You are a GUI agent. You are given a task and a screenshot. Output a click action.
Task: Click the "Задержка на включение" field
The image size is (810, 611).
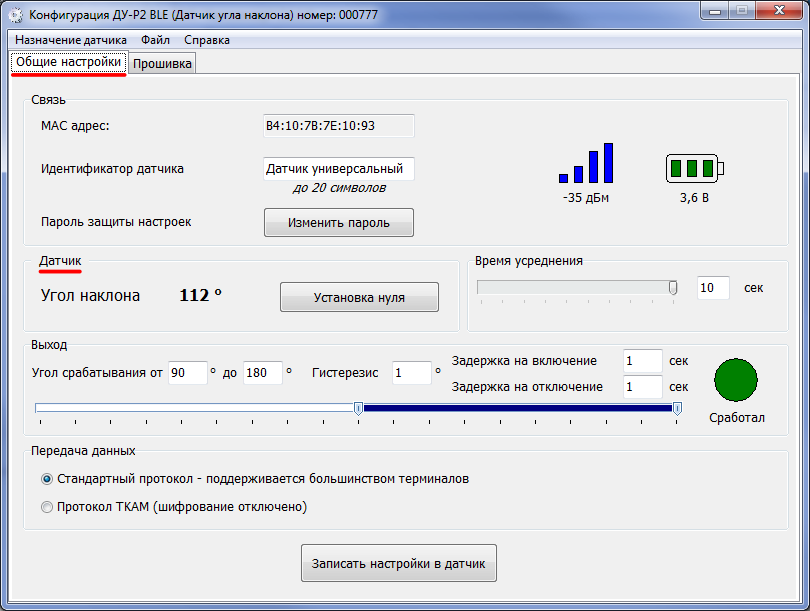click(x=643, y=361)
